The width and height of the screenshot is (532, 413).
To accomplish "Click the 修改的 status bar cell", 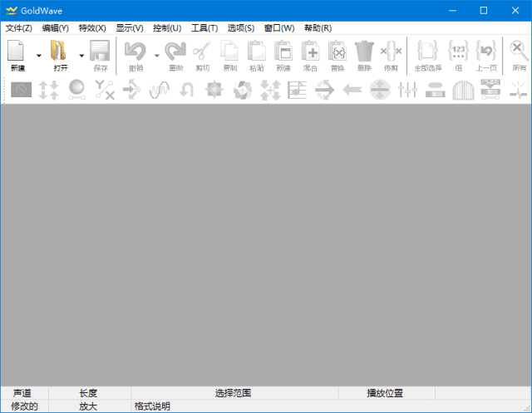I will (x=24, y=406).
